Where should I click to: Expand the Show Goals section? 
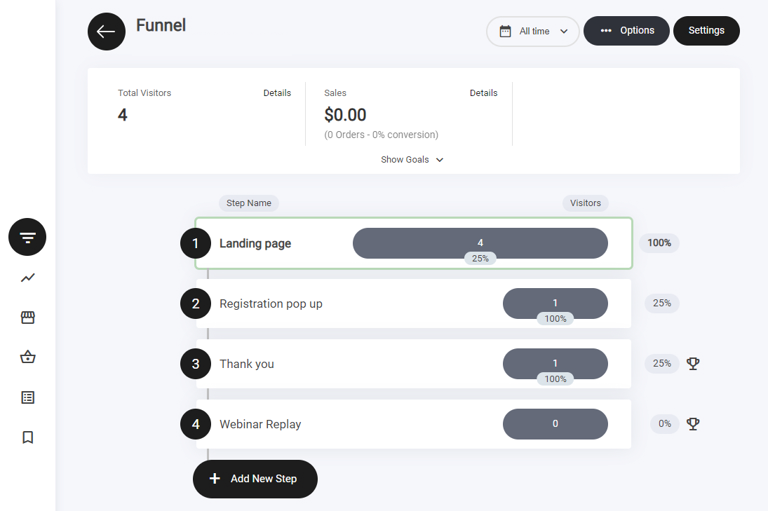click(412, 160)
